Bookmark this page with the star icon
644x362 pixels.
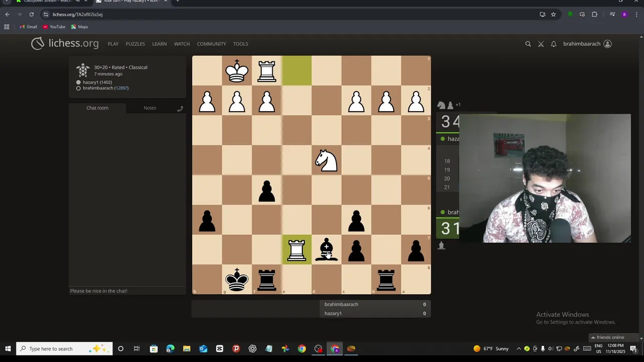(x=553, y=15)
